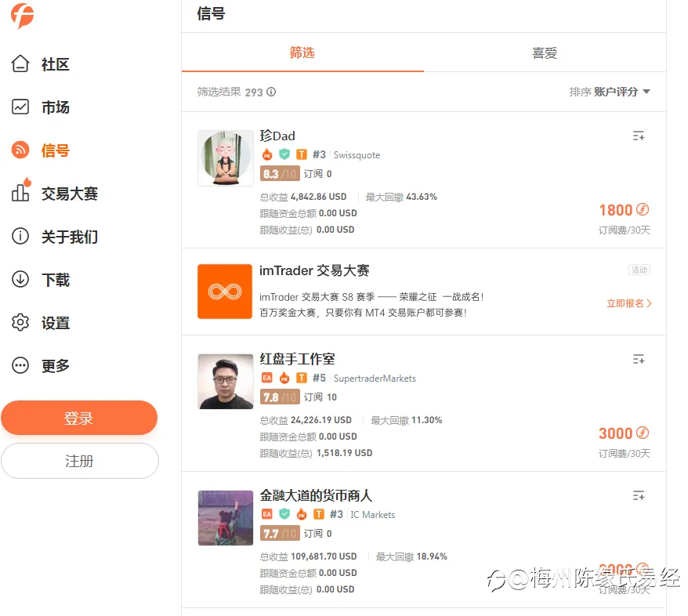Switch to the 喜爱 tab
688x616 pixels.
tap(545, 53)
